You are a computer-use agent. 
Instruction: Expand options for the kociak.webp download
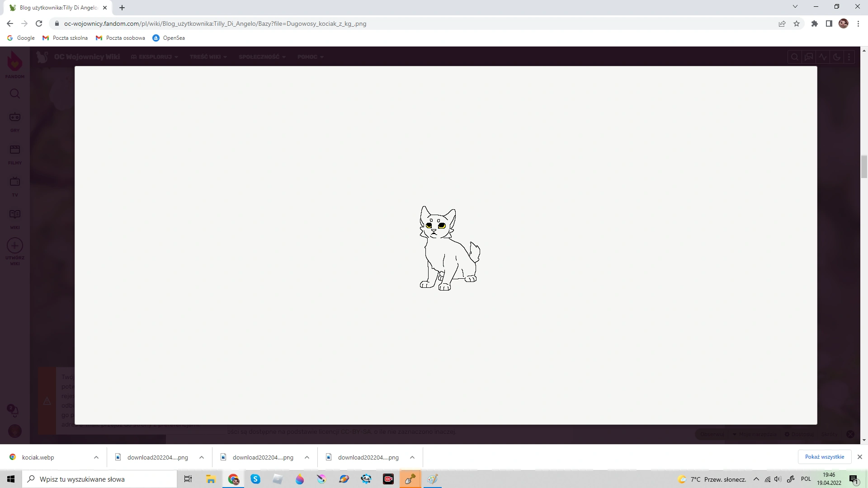click(x=96, y=457)
